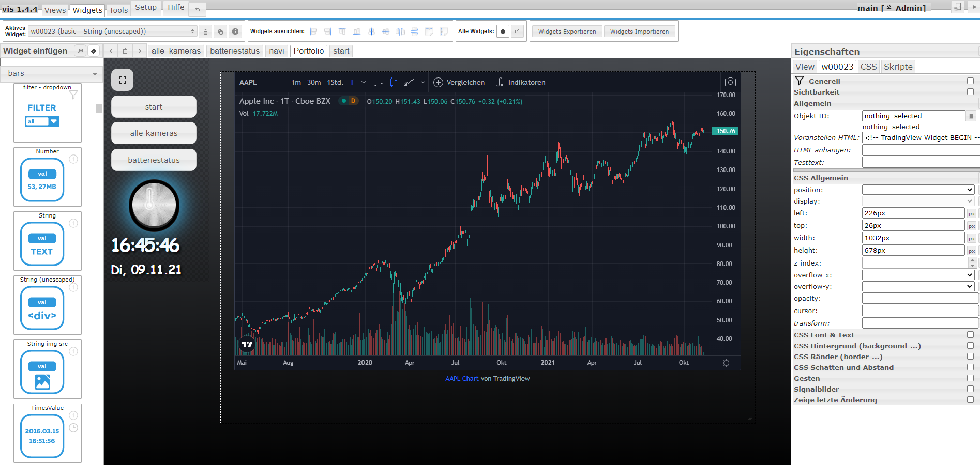Image resolution: width=980 pixels, height=465 pixels.
Task: Toggle the Sichtbarkeit section checkbox
Action: [x=970, y=92]
